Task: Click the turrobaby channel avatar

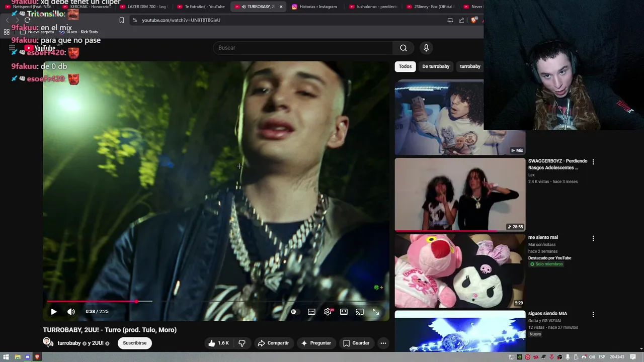Action: 48,342
